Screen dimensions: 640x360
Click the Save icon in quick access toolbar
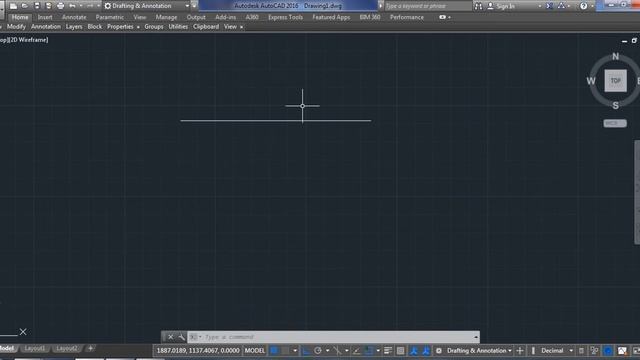37,6
